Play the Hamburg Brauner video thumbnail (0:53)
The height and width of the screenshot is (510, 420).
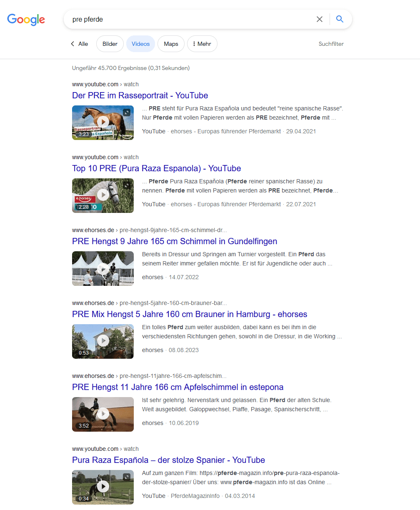[103, 341]
